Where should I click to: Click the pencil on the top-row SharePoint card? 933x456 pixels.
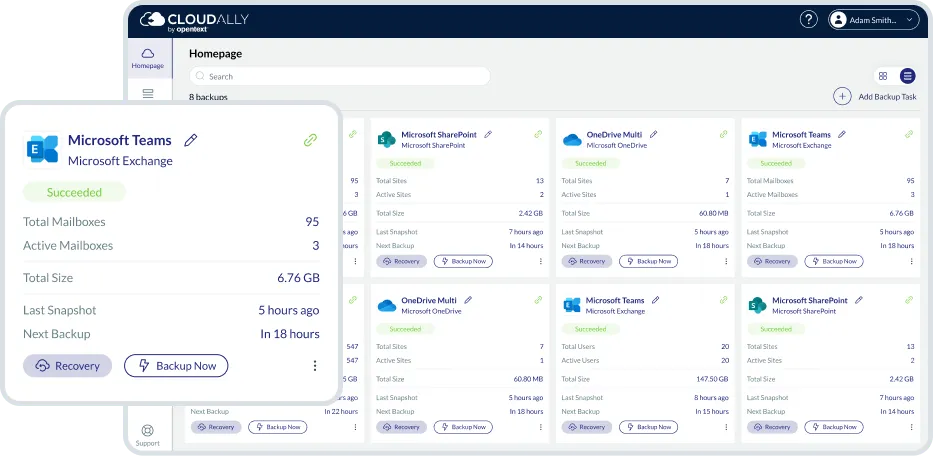click(489, 135)
